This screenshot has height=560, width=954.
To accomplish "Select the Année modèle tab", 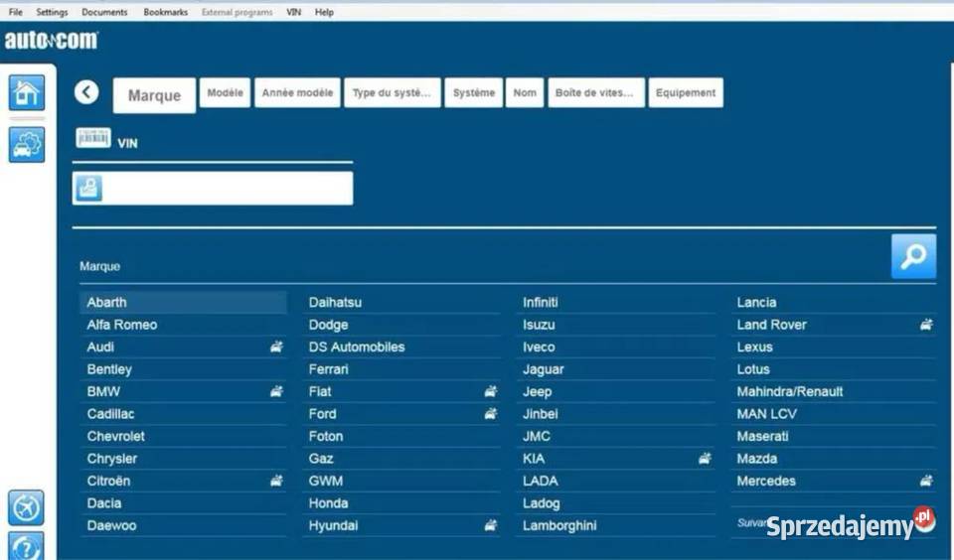I will click(297, 92).
